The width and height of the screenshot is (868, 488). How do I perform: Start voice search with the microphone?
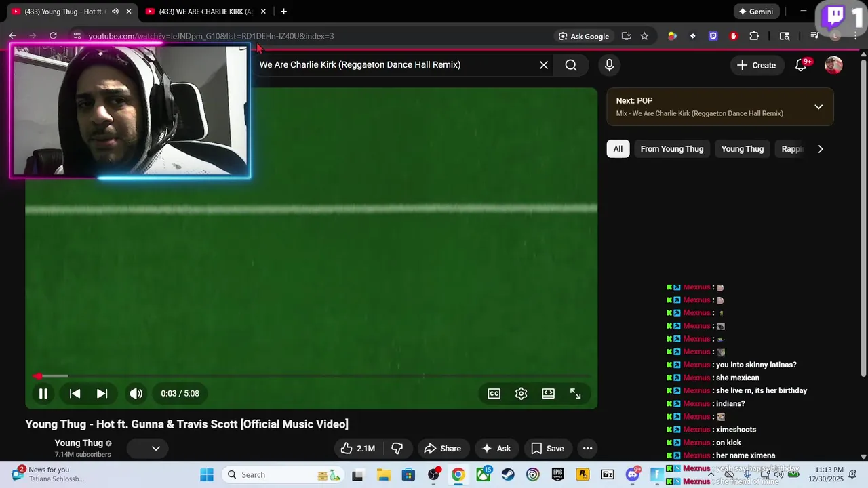(x=609, y=65)
